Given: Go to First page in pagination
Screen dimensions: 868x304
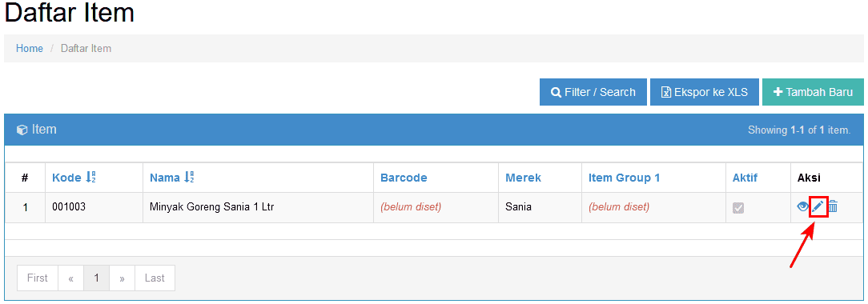Looking at the screenshot, I should point(38,278).
